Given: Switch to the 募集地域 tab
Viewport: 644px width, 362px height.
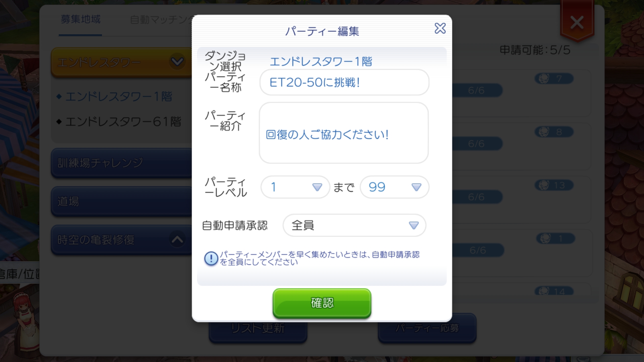Looking at the screenshot, I should tap(80, 19).
